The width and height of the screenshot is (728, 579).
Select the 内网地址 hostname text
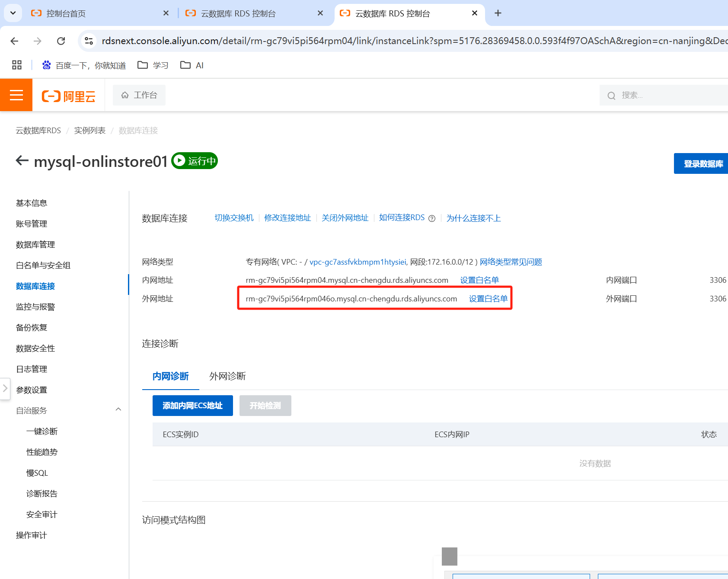click(347, 280)
